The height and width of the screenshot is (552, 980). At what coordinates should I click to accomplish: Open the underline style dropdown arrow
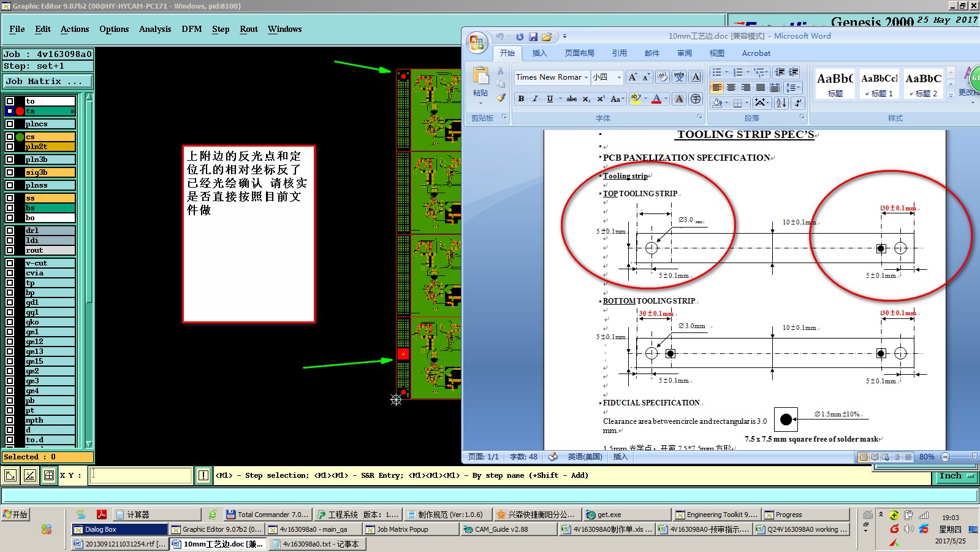(560, 99)
